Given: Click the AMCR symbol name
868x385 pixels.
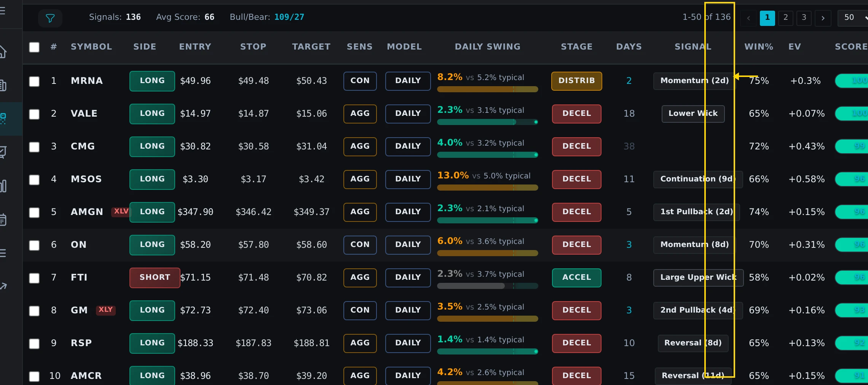Looking at the screenshot, I should tap(86, 376).
